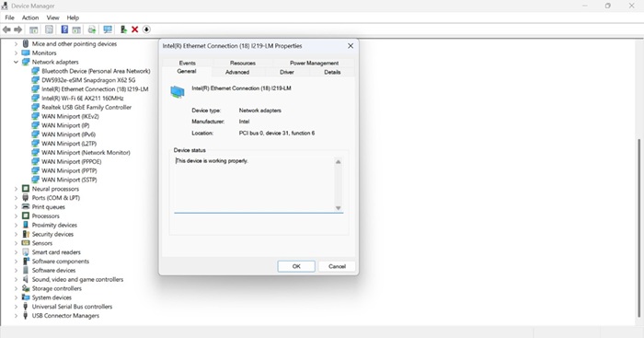644x338 pixels.
Task: Click Show/Hide Action Pane toolbar icon
Action: [76, 29]
